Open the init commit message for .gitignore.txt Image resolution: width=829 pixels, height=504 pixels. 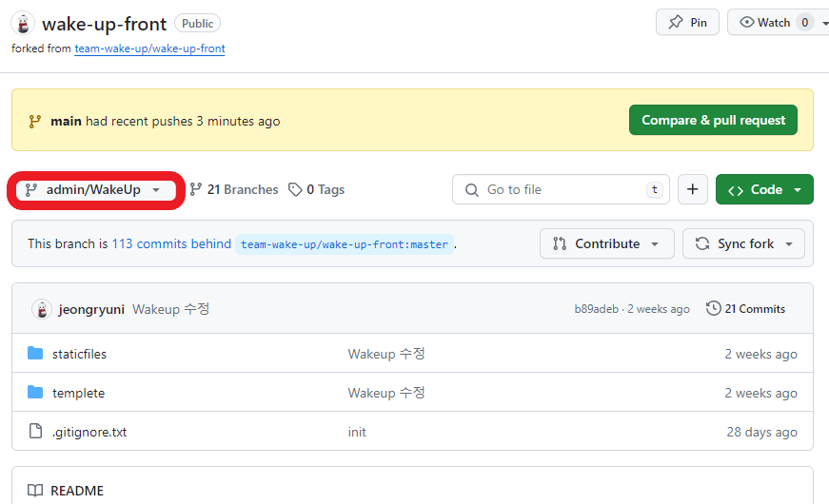click(357, 432)
